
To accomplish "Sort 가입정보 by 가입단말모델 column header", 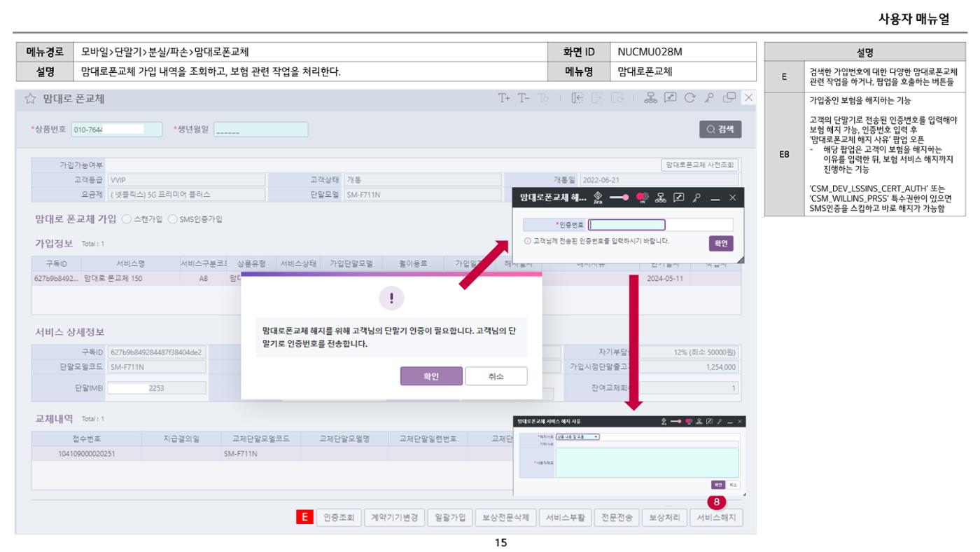I will point(351,263).
